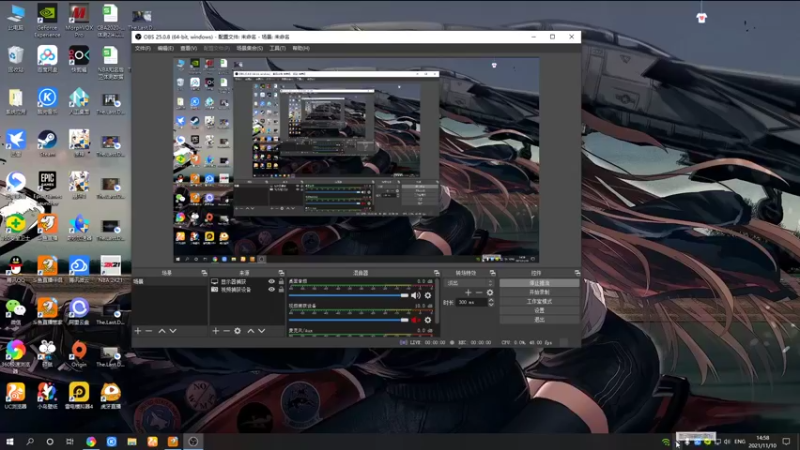Open MorphVOX Pro desktop shortcut
800x450 pixels.
click(x=79, y=20)
